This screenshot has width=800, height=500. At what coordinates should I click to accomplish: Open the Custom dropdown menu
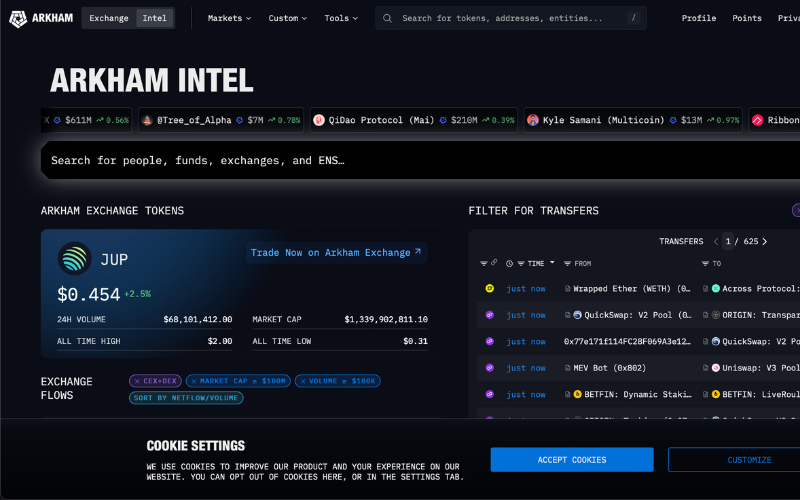(x=288, y=18)
